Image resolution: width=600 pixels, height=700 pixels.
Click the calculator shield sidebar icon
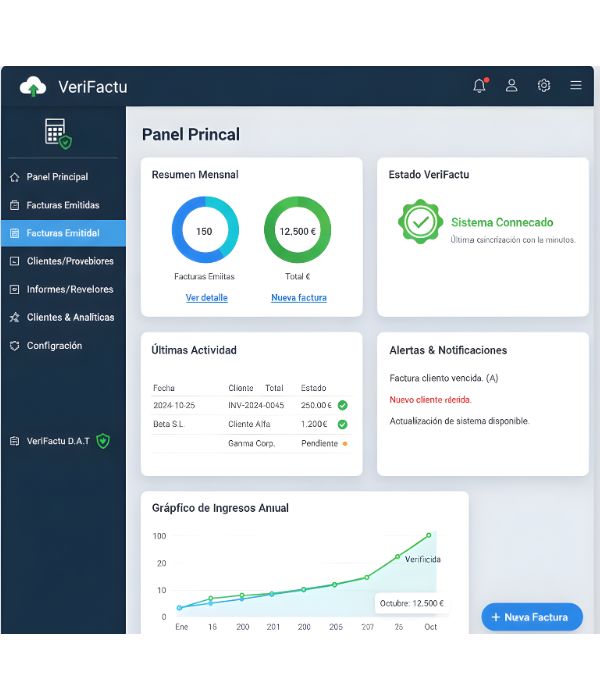point(58,133)
